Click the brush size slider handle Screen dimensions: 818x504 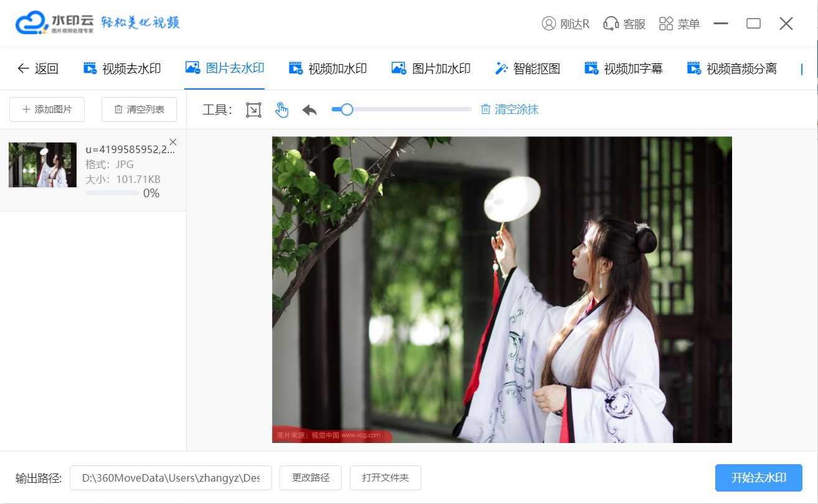click(x=347, y=110)
